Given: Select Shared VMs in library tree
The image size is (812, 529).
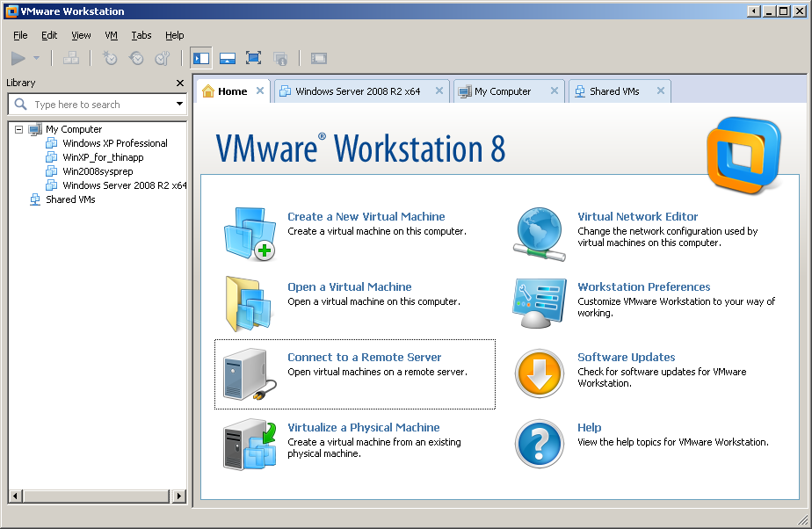Looking at the screenshot, I should tap(70, 199).
